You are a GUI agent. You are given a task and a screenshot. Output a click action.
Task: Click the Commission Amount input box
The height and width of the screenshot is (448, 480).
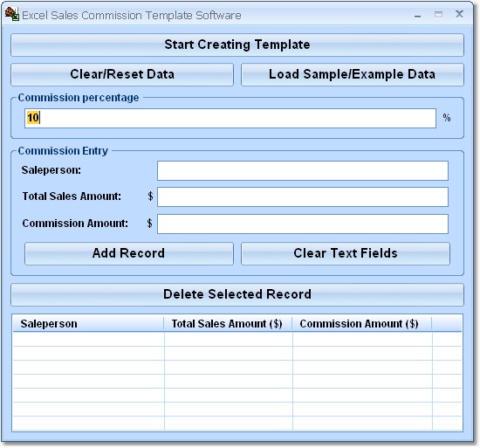(x=303, y=224)
